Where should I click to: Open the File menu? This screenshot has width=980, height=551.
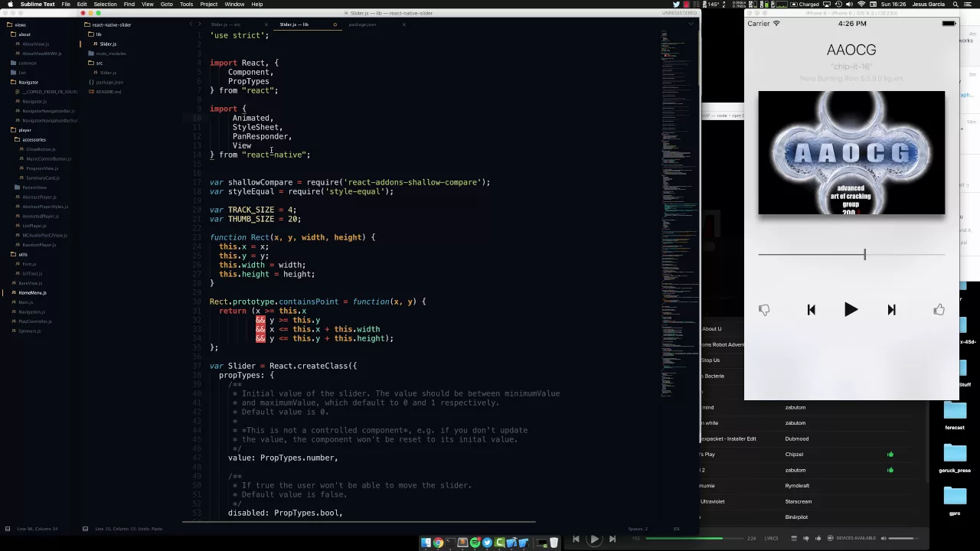66,5
